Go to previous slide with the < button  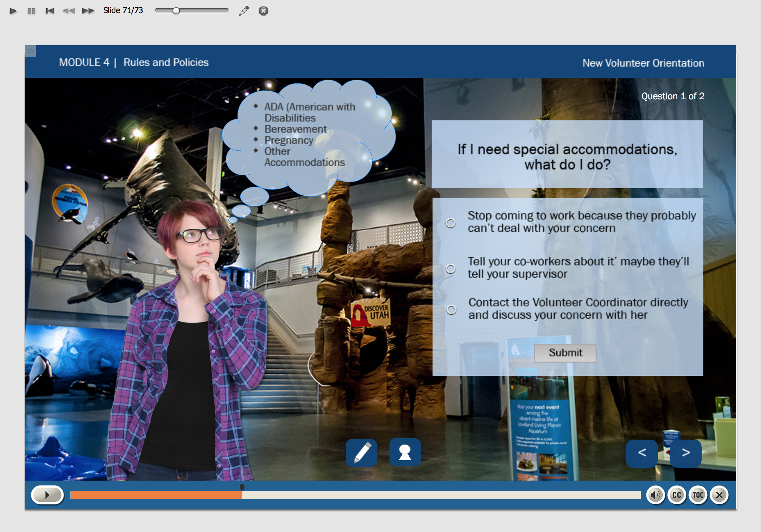[642, 453]
